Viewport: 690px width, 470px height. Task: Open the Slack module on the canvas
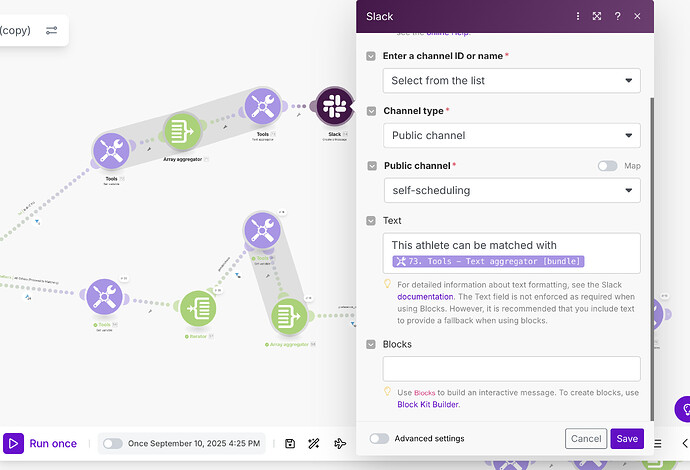coord(334,106)
